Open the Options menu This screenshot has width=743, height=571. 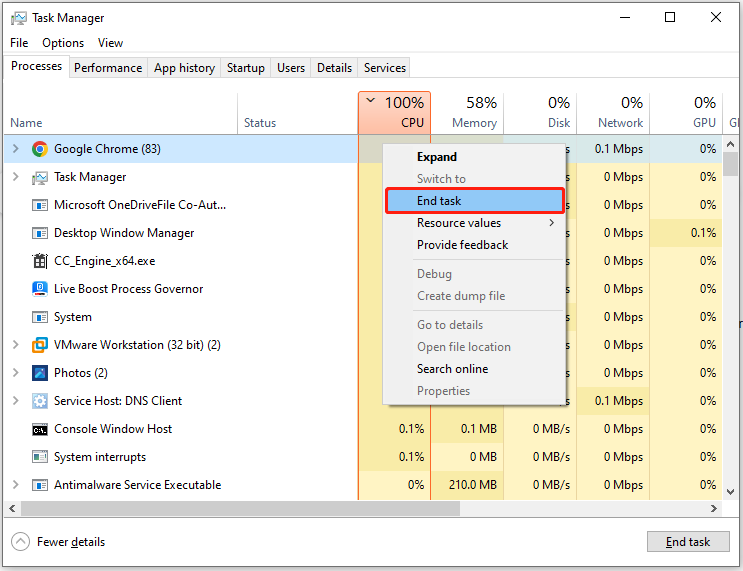pyautogui.click(x=63, y=43)
